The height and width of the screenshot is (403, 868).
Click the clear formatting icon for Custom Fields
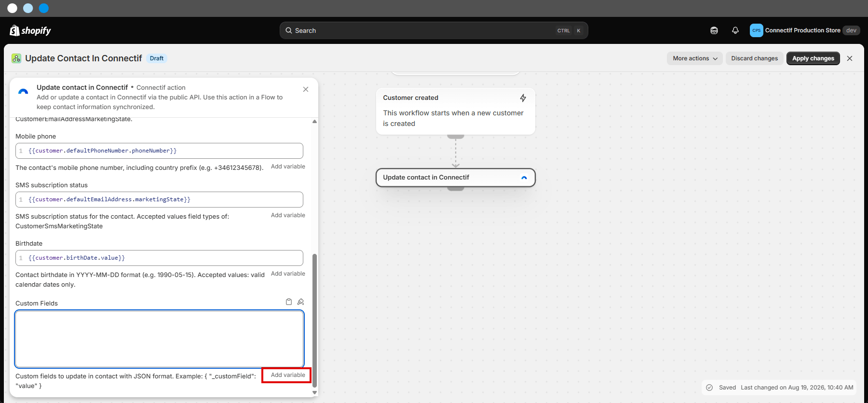tap(300, 302)
